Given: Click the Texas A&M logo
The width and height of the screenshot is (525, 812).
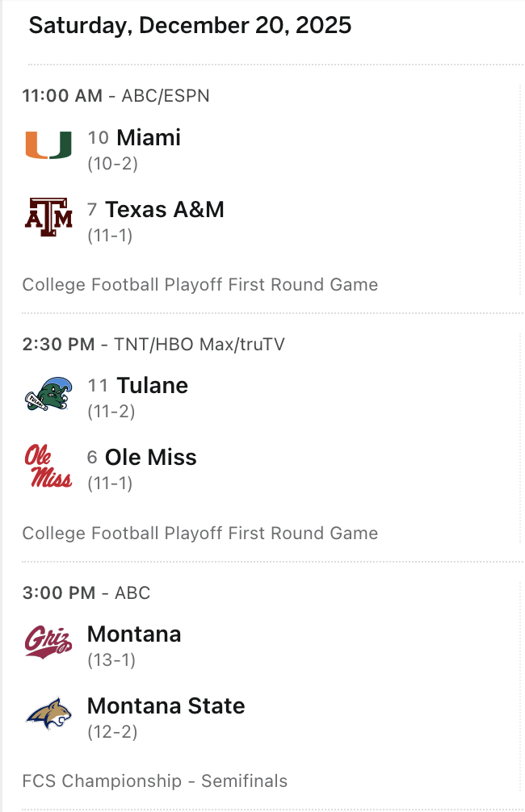Looking at the screenshot, I should (48, 218).
